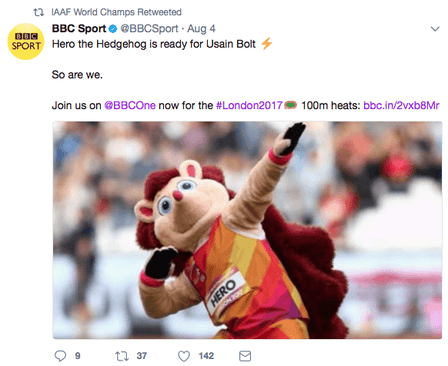Click IAAF World Champs Retweeted label
The height and width of the screenshot is (366, 448).
click(116, 12)
